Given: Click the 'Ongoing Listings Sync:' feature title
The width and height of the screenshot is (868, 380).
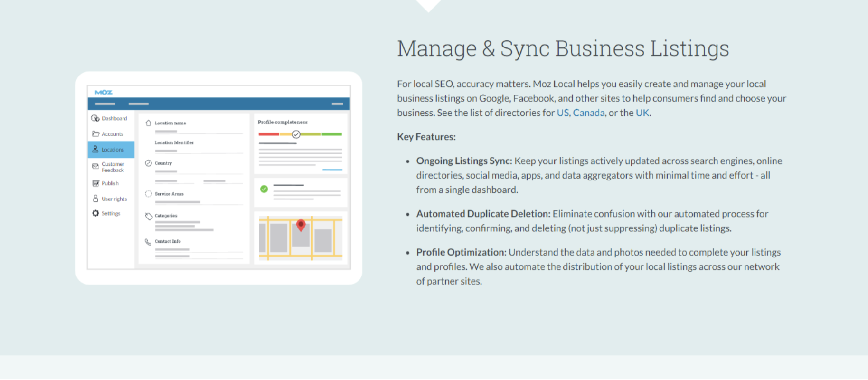Looking at the screenshot, I should pos(464,161).
